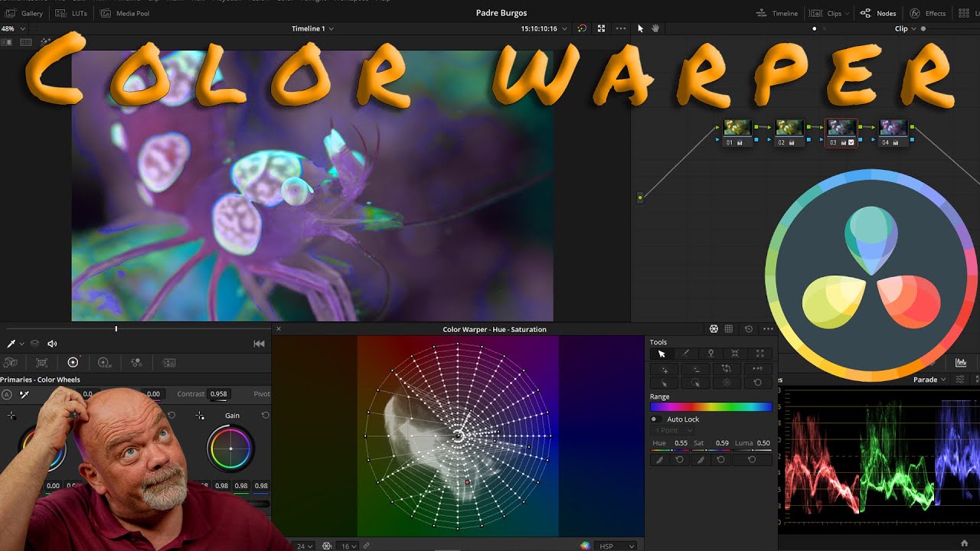Open the Timeline 1 dropdown

[312, 28]
